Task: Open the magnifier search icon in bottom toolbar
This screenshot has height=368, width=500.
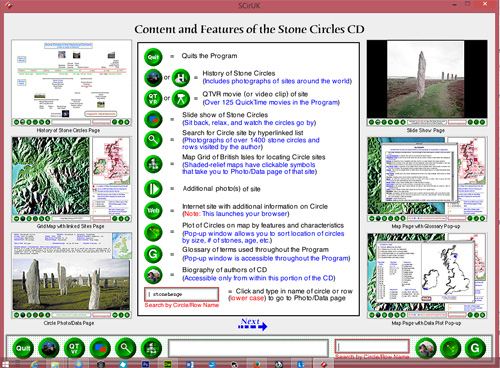Action: (126, 348)
